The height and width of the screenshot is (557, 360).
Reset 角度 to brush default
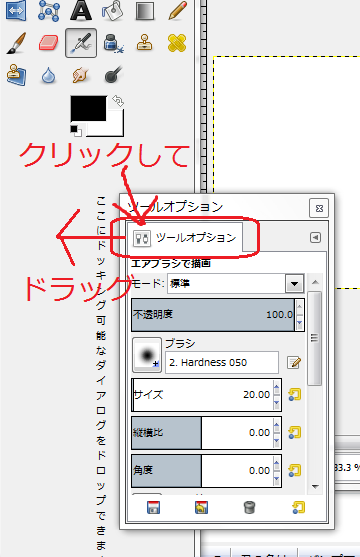[x=295, y=470]
